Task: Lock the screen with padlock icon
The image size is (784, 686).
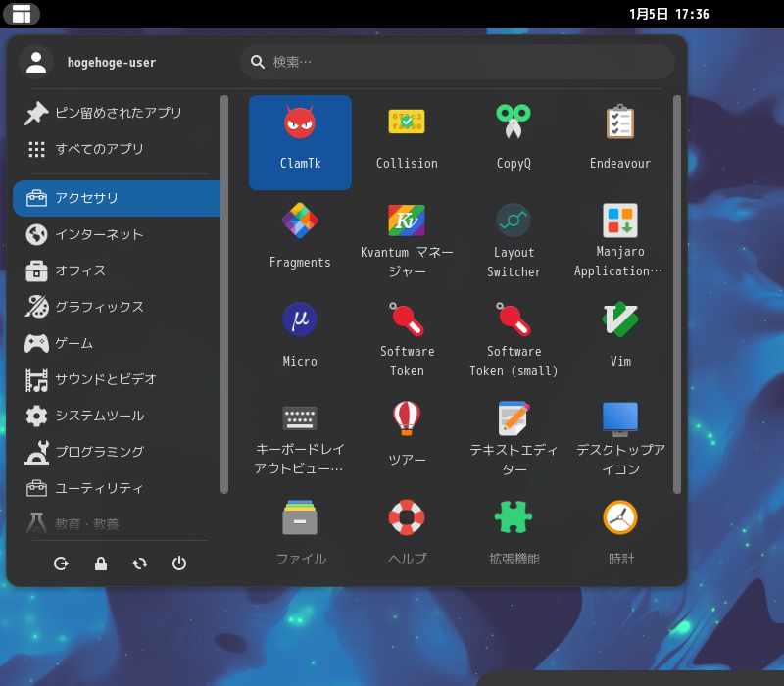Action: [x=101, y=563]
